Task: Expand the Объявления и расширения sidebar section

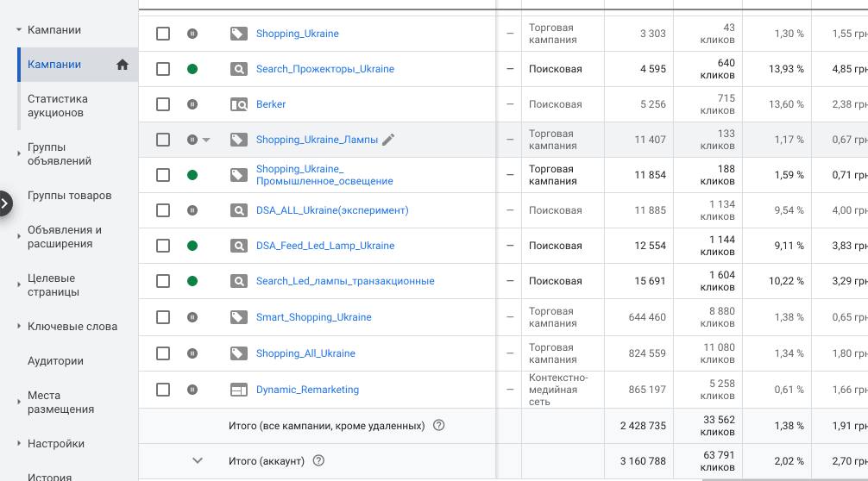Action: click(19, 237)
